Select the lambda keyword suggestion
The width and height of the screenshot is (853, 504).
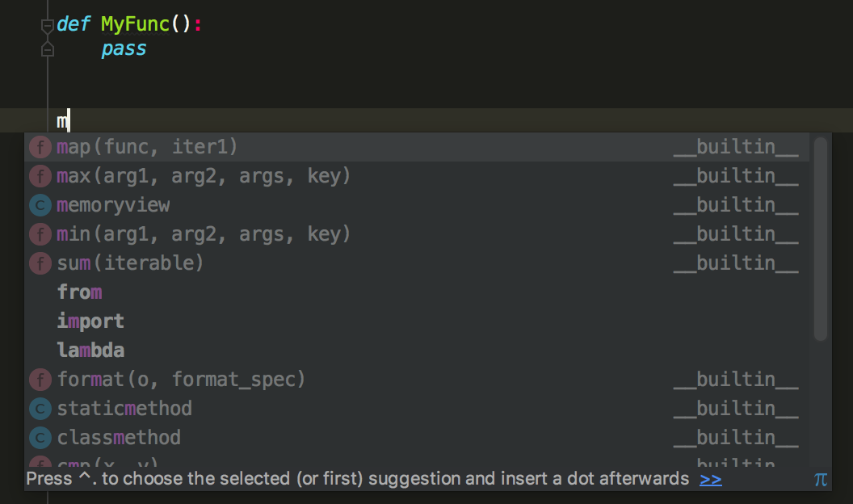90,351
